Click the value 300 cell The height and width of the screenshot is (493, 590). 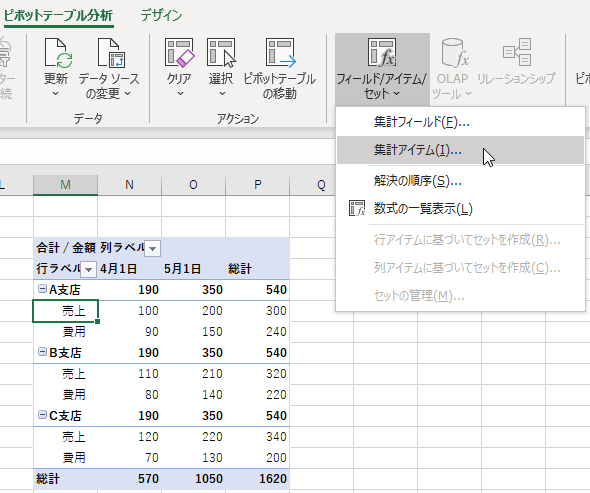coord(257,311)
